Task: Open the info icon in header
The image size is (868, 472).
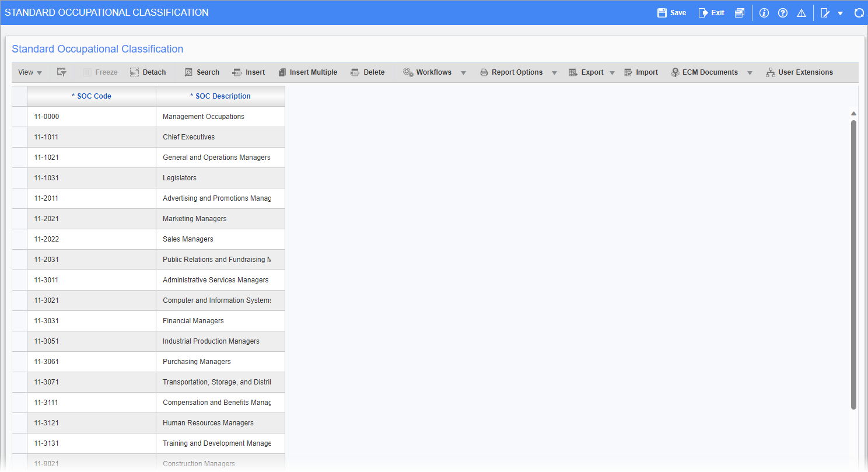Action: (x=764, y=13)
